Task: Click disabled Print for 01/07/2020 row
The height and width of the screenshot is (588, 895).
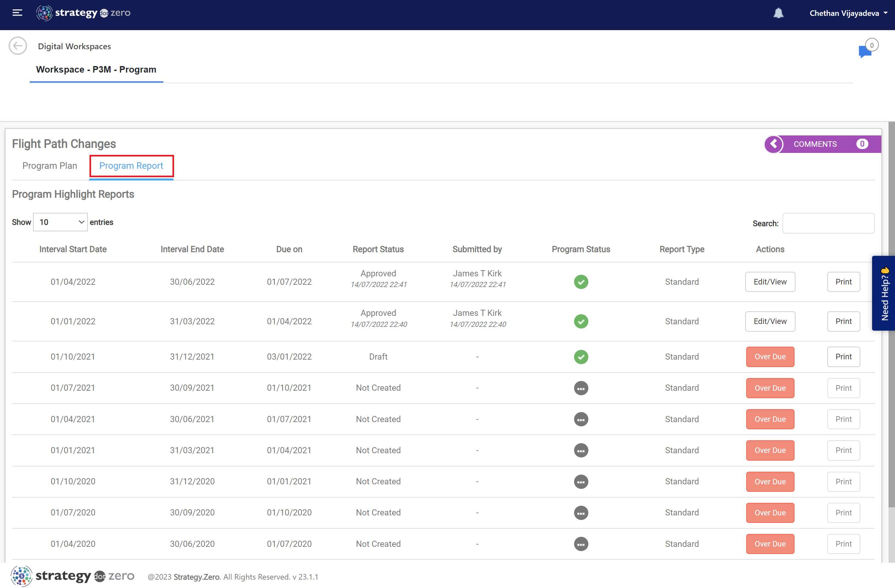Action: [843, 513]
